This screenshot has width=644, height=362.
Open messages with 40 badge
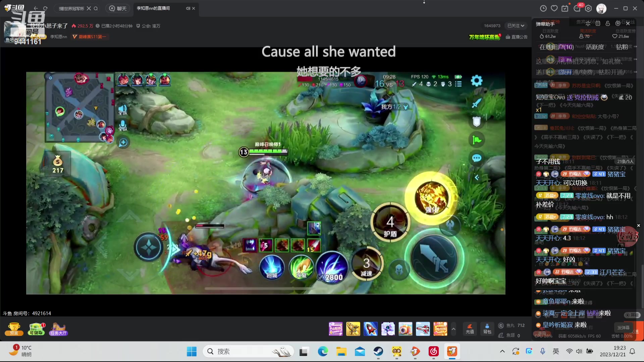(x=578, y=8)
